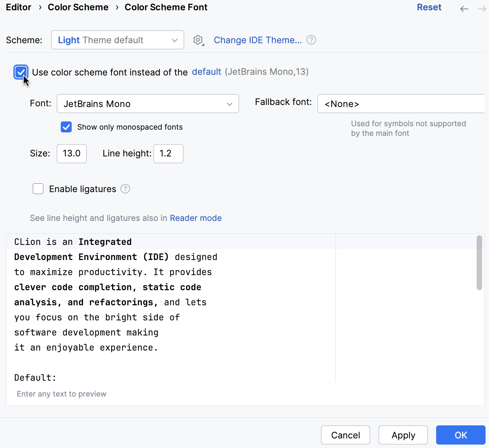Viewport: 489px width, 448px height.
Task: Open Change IDE Theme settings
Action: point(258,40)
